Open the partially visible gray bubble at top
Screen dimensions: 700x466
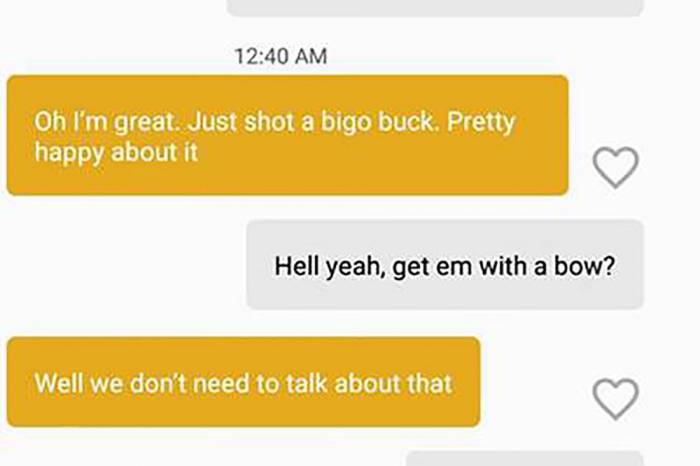coord(435,8)
